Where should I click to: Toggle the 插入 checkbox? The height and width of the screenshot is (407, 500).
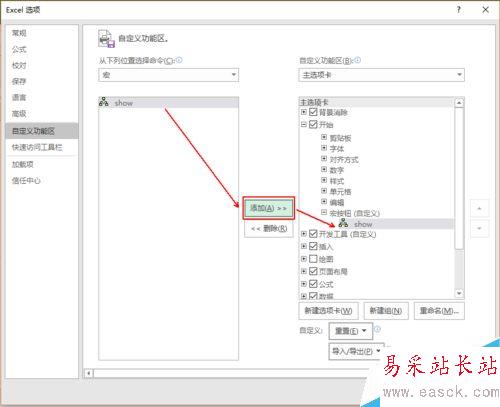tap(313, 246)
